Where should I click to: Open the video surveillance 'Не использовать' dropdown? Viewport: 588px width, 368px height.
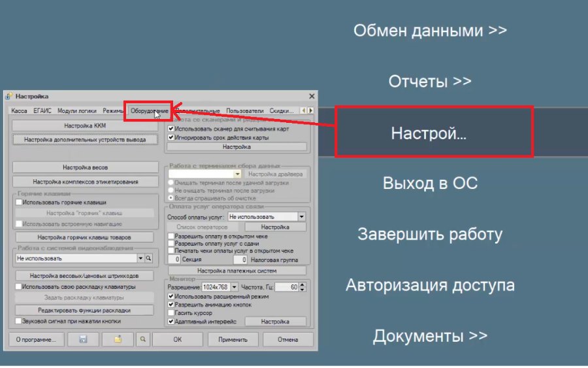pyautogui.click(x=140, y=258)
